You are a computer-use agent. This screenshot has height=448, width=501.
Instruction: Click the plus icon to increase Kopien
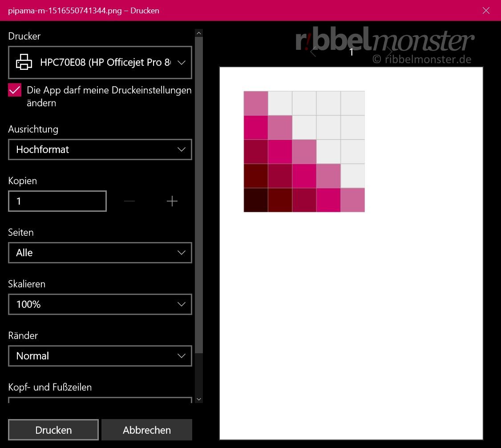tap(172, 201)
